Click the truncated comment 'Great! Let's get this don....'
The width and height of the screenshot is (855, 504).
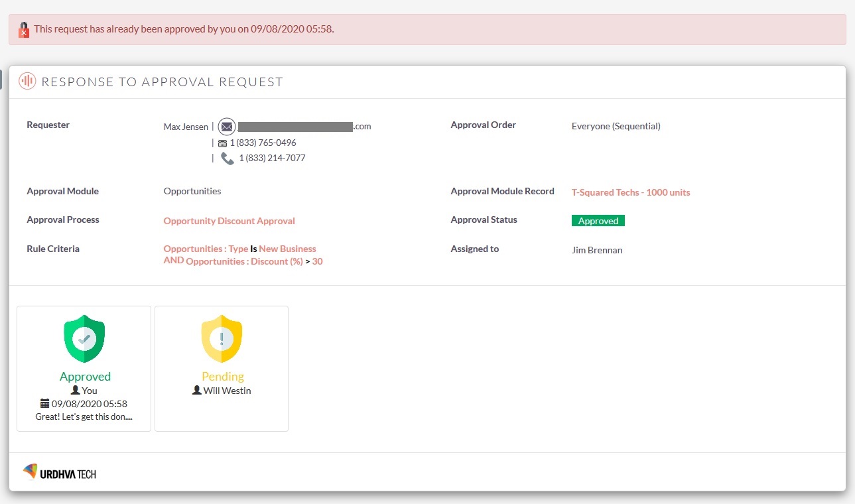pos(84,417)
